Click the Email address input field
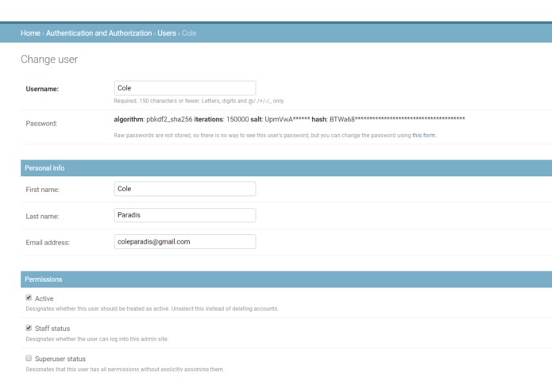This screenshot has height=392, width=552. tap(185, 241)
